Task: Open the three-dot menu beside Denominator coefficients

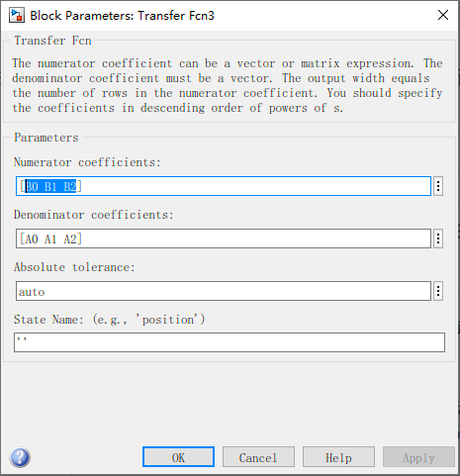Action: click(x=438, y=238)
